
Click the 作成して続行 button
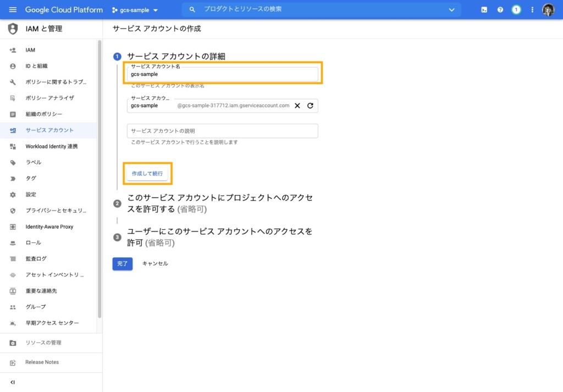pyautogui.click(x=147, y=174)
